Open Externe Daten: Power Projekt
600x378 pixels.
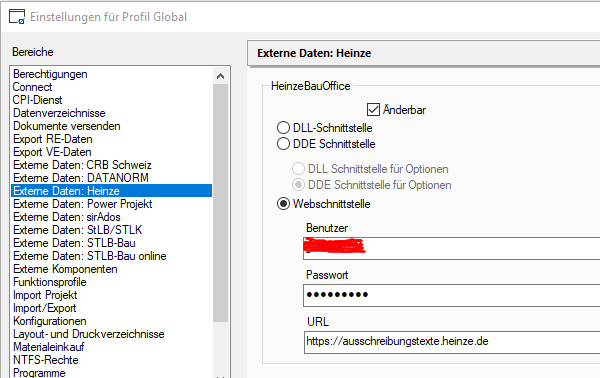point(111,204)
